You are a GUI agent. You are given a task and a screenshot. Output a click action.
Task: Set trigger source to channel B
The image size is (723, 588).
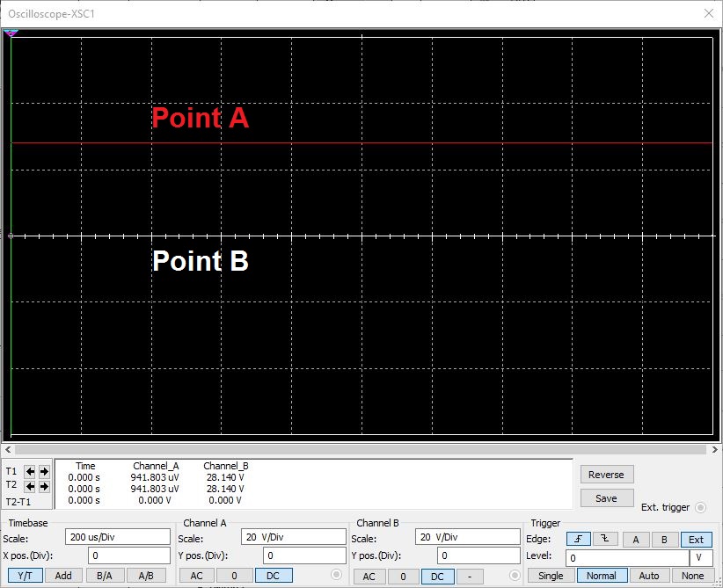[664, 539]
